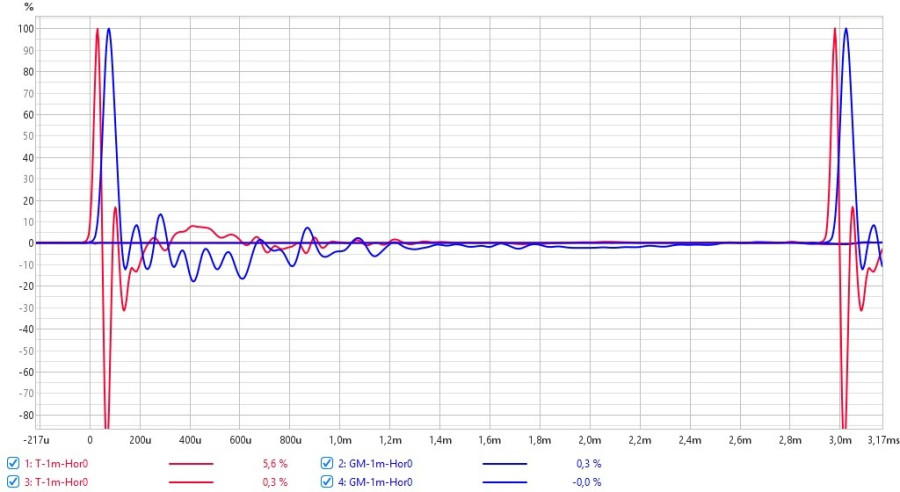Click the trace 4 blue line sample

click(505, 482)
